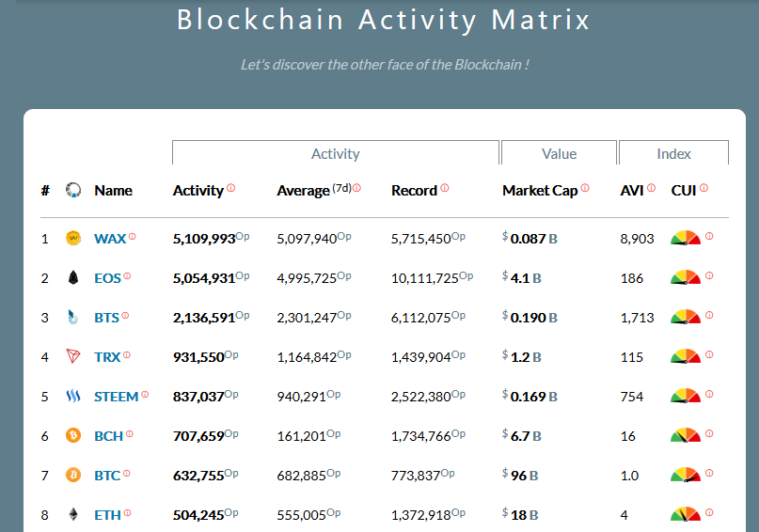Click STEEM market cap $0.169 B
Screen dimensions: 759x532
pyautogui.click(x=530, y=397)
